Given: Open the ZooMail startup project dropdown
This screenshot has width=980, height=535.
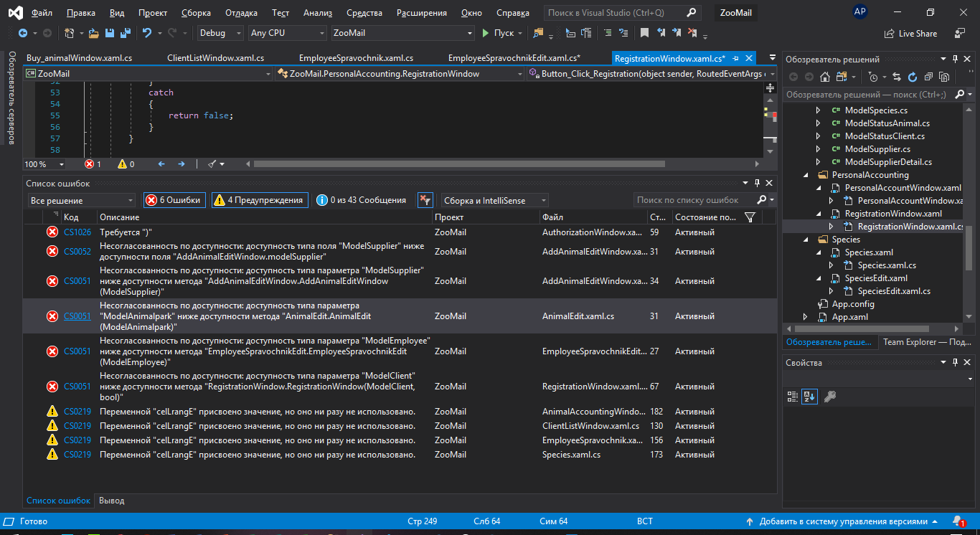Looking at the screenshot, I should [x=403, y=33].
